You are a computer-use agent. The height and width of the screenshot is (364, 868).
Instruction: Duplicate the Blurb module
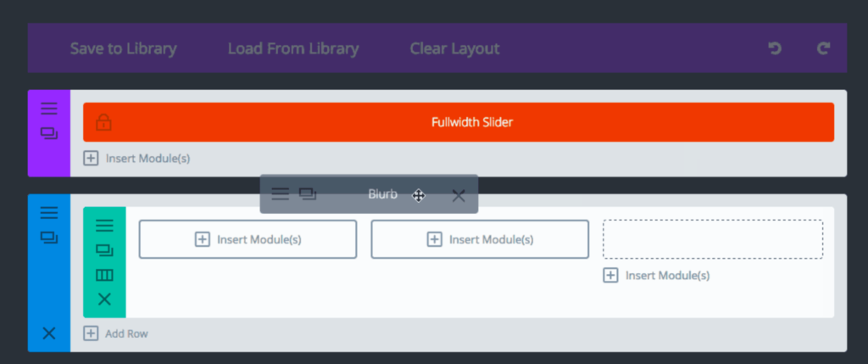pos(308,194)
